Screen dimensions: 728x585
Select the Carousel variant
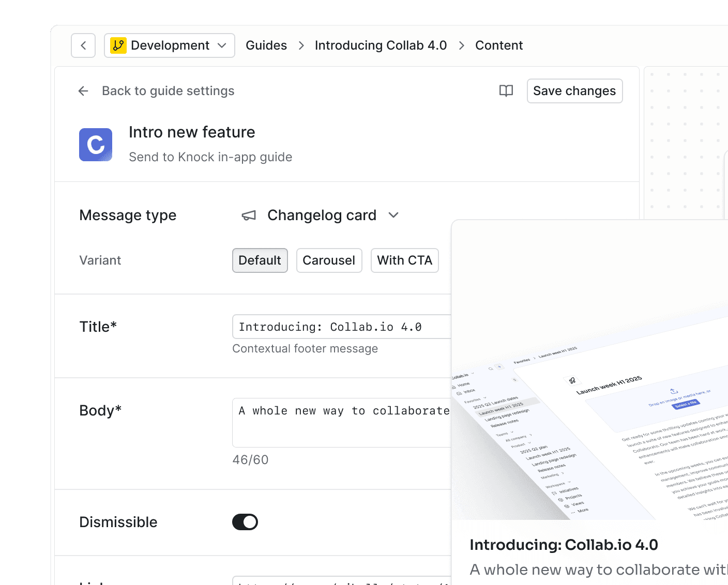(x=329, y=260)
